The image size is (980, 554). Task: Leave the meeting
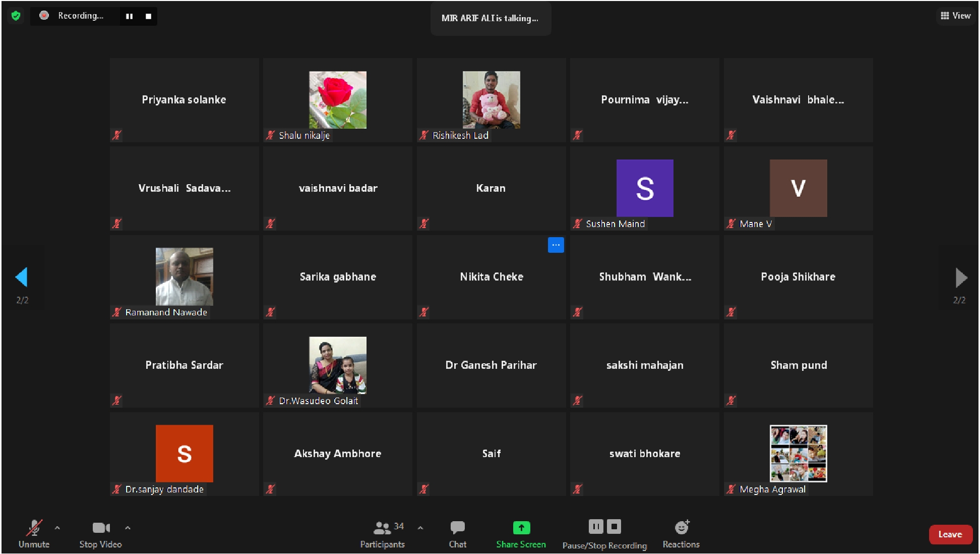point(950,534)
